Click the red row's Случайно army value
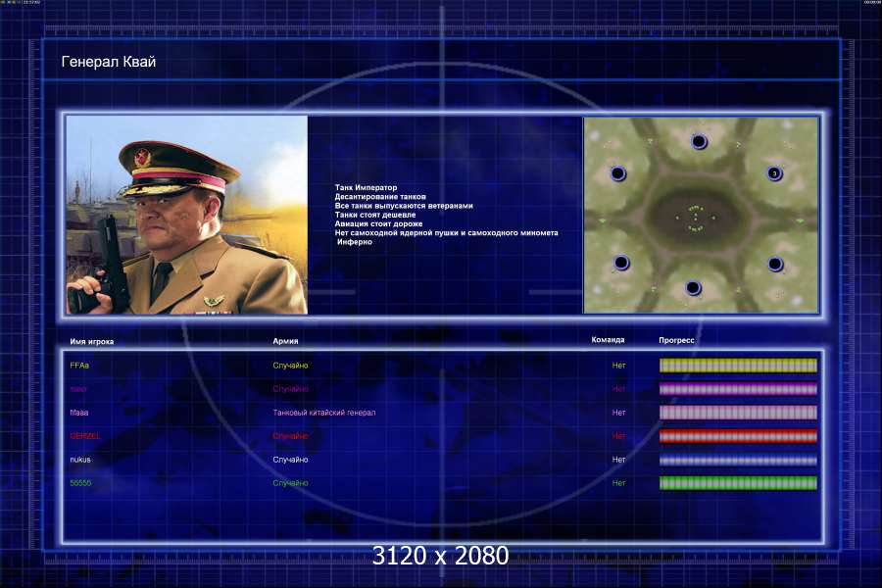 (x=290, y=436)
